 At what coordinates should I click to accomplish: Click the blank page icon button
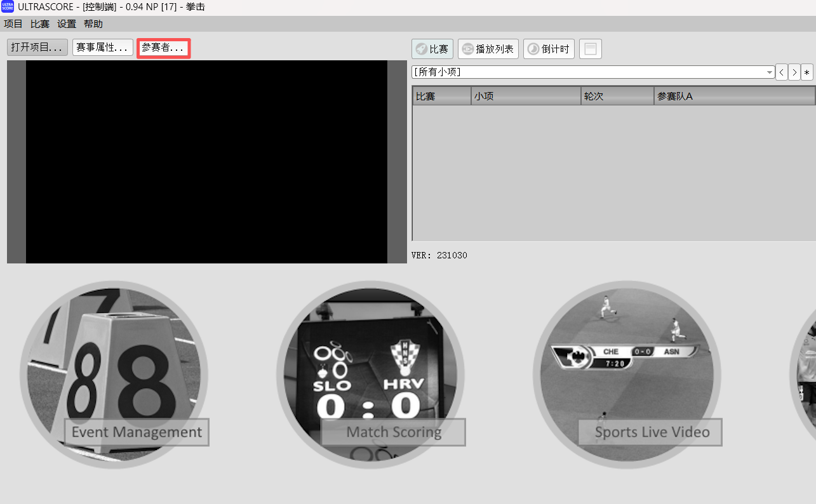click(590, 49)
